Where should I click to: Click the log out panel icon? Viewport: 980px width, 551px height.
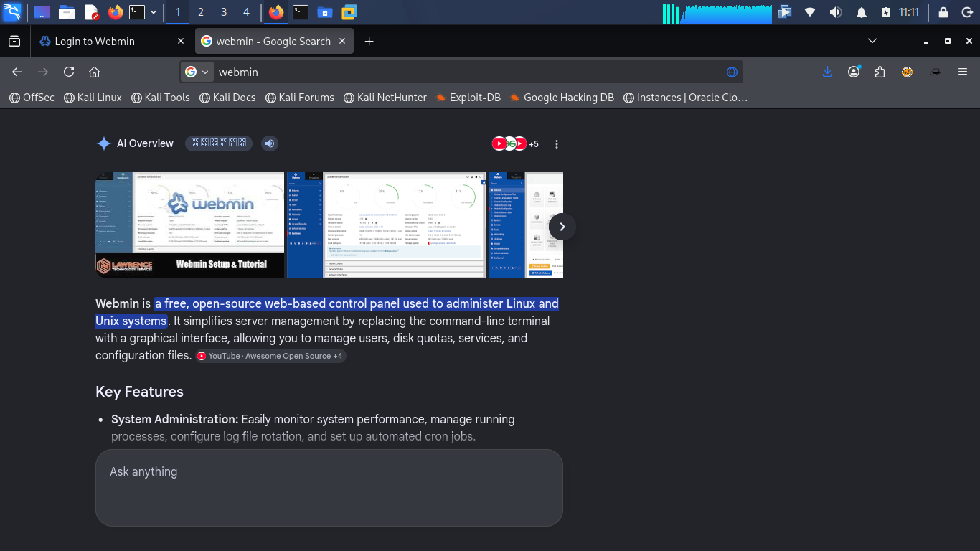tap(966, 12)
